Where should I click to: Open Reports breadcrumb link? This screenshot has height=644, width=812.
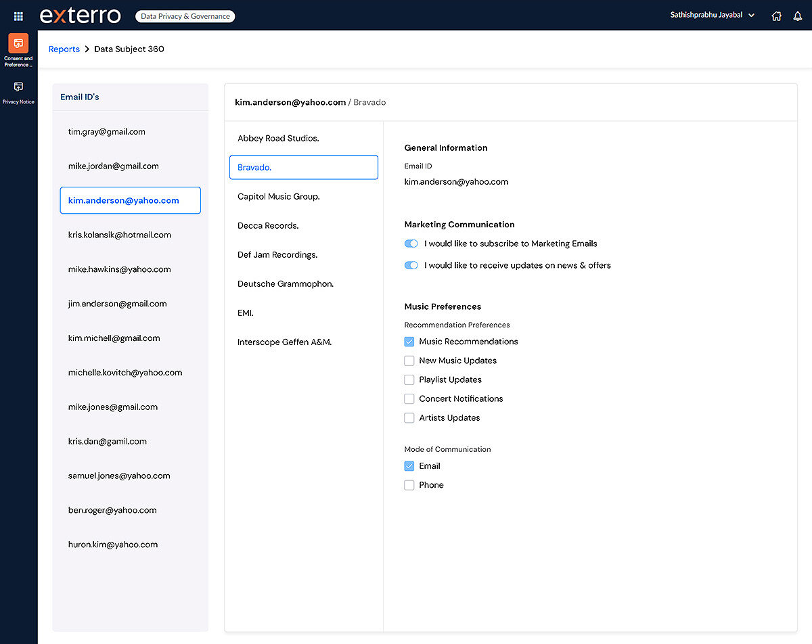(64, 49)
